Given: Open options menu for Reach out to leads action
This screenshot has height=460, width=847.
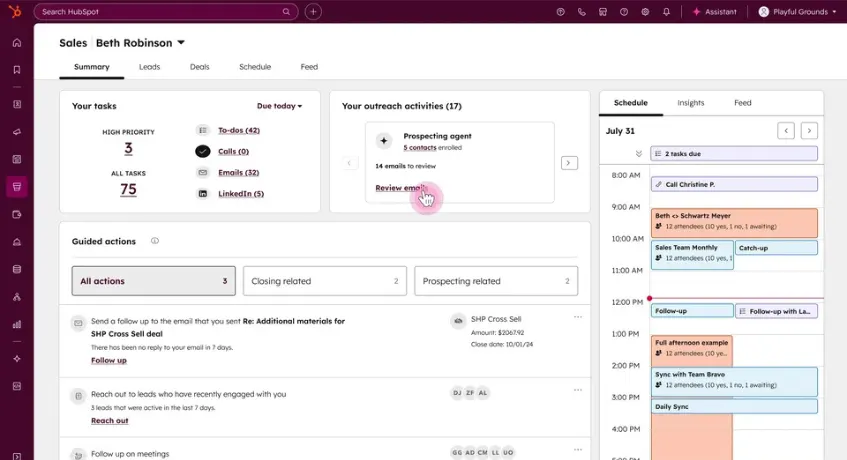Looking at the screenshot, I should [577, 390].
